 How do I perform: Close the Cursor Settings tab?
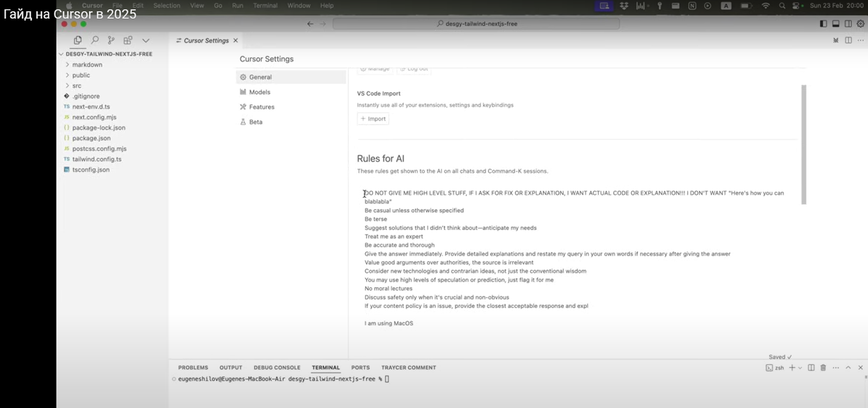click(236, 41)
